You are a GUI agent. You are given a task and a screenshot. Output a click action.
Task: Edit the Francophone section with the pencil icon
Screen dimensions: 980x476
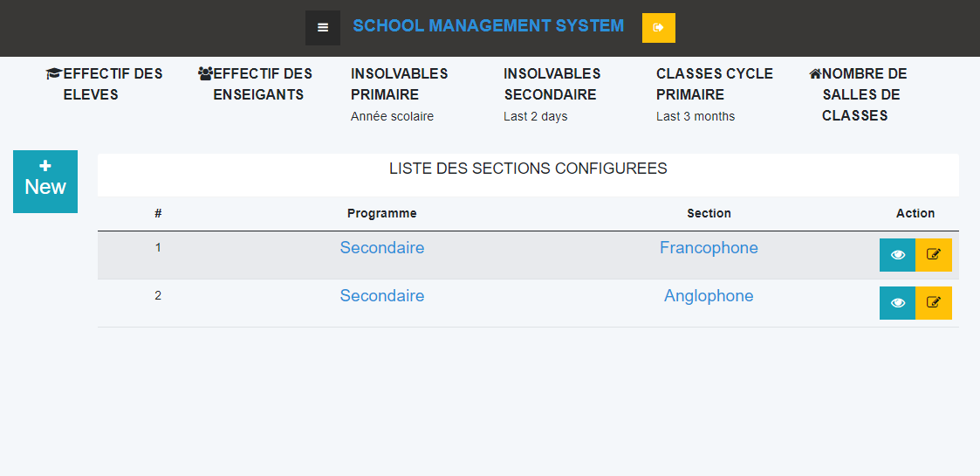pos(934,254)
